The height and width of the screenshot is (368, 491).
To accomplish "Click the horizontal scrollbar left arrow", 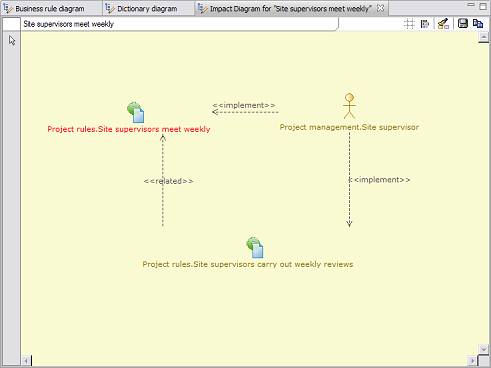I will (26, 361).
